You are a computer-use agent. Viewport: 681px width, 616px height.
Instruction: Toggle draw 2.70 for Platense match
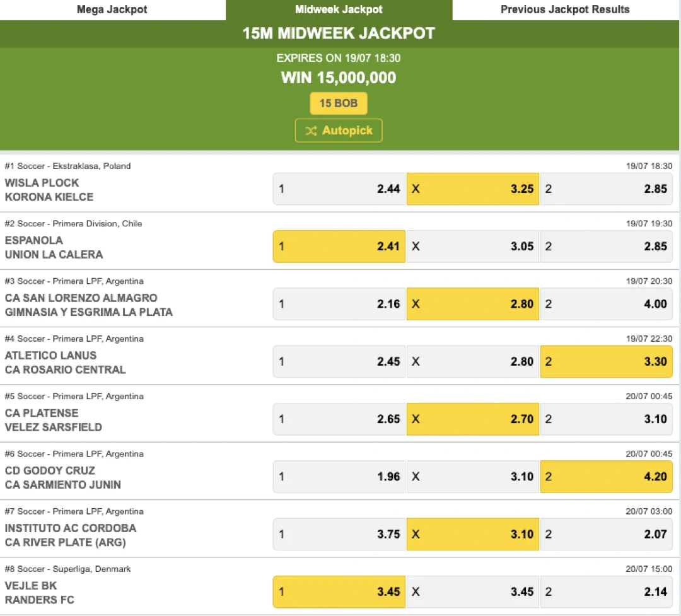click(472, 419)
